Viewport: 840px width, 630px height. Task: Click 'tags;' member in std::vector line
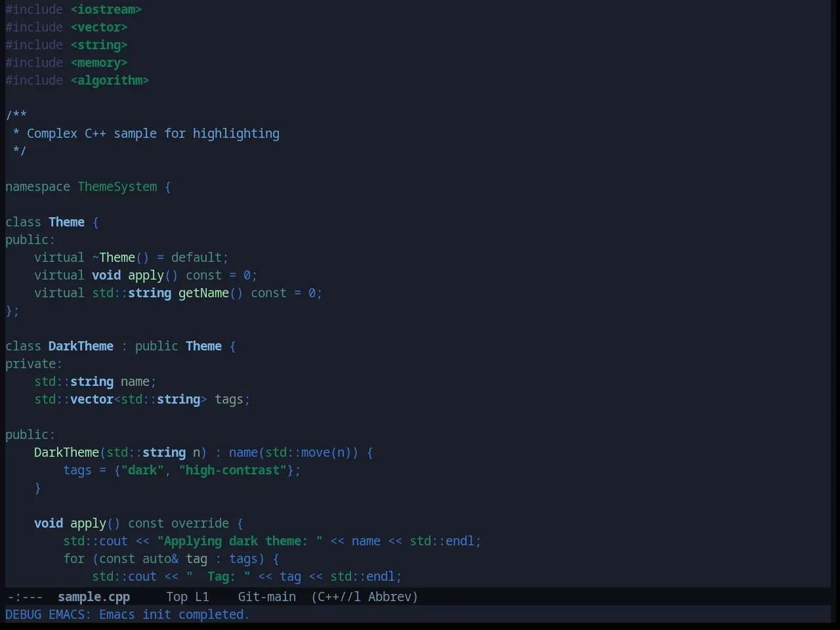[232, 399]
